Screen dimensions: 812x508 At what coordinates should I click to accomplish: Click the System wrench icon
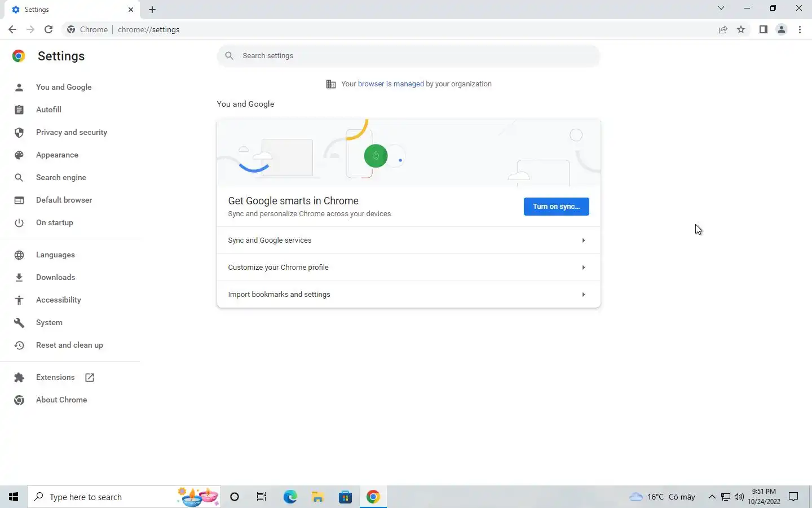point(19,322)
